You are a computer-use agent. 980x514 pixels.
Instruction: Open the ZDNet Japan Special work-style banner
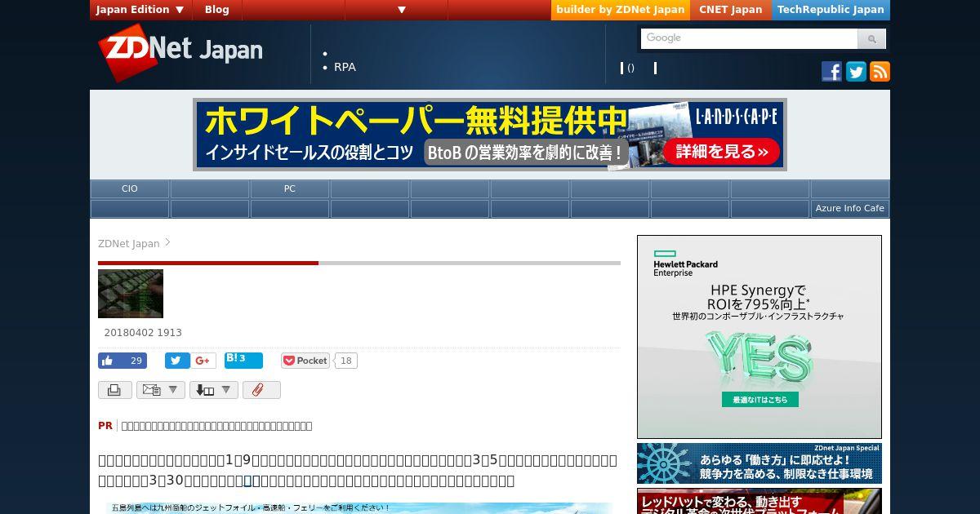point(759,463)
